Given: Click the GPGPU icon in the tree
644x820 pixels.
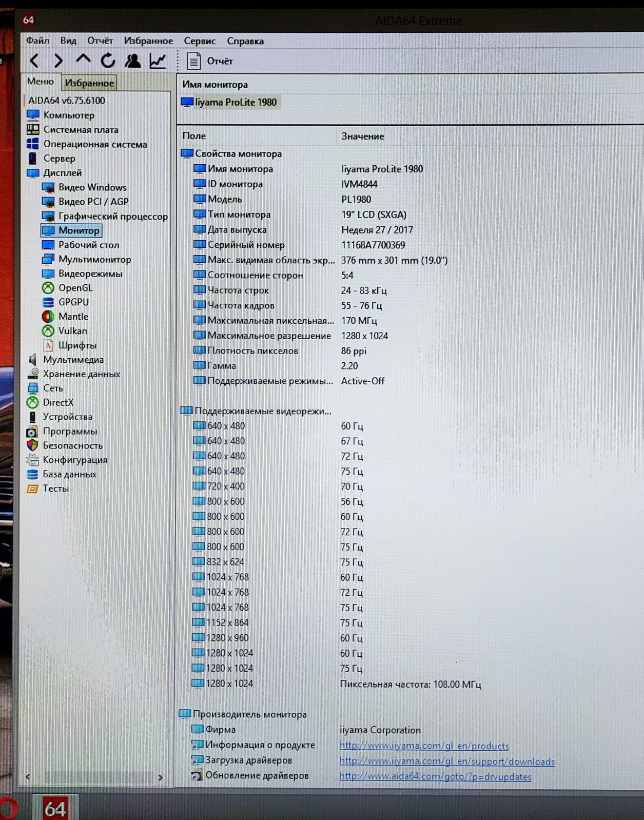Looking at the screenshot, I should point(48,302).
